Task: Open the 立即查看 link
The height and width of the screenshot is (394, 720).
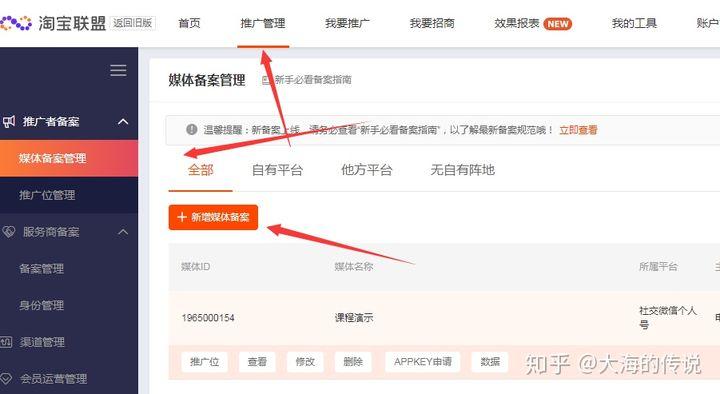Action: pos(578,130)
